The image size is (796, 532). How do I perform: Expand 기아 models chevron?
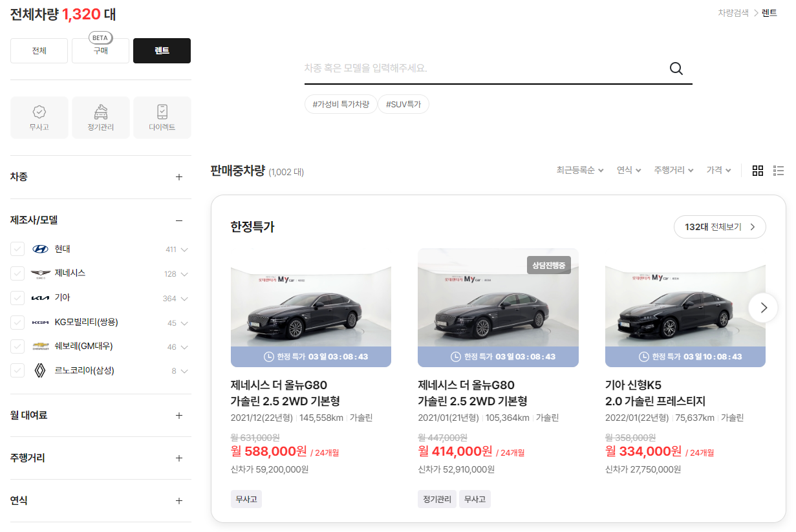pyautogui.click(x=185, y=299)
